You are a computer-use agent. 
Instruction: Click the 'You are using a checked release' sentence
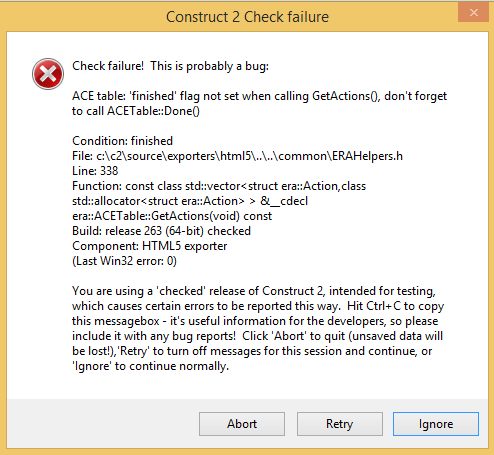(254, 291)
